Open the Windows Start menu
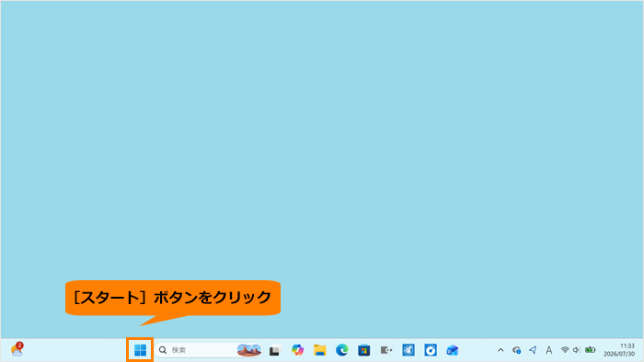The image size is (644, 362). (140, 350)
